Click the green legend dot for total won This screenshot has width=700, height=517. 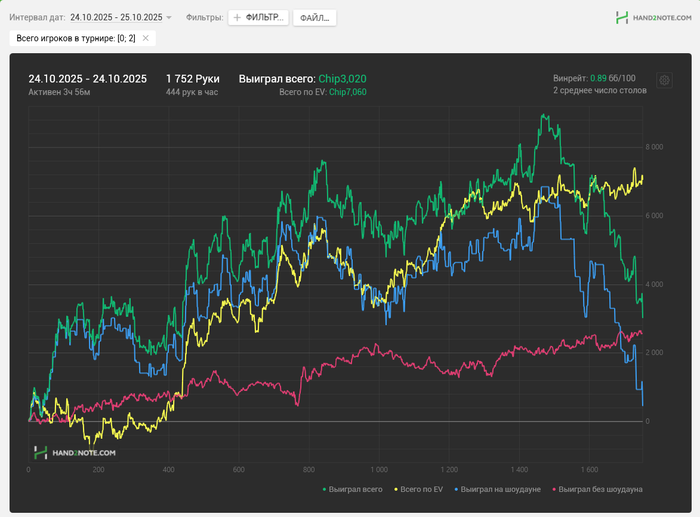coord(325,490)
